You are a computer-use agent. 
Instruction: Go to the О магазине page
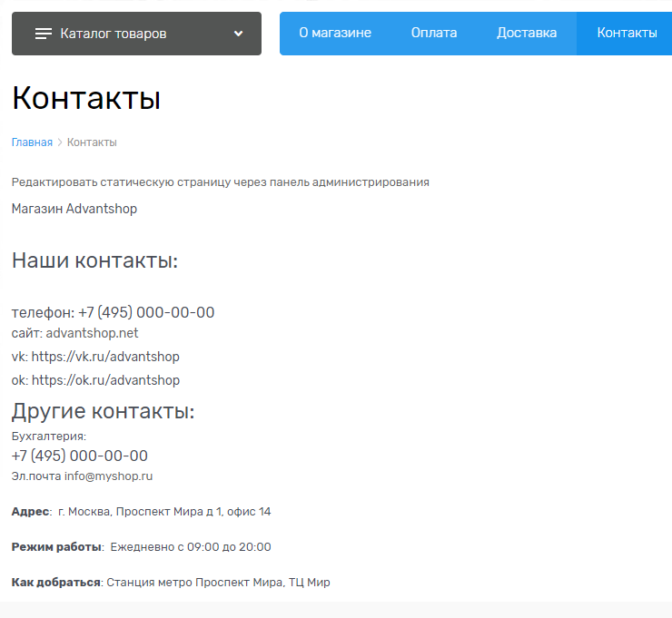pyautogui.click(x=335, y=33)
